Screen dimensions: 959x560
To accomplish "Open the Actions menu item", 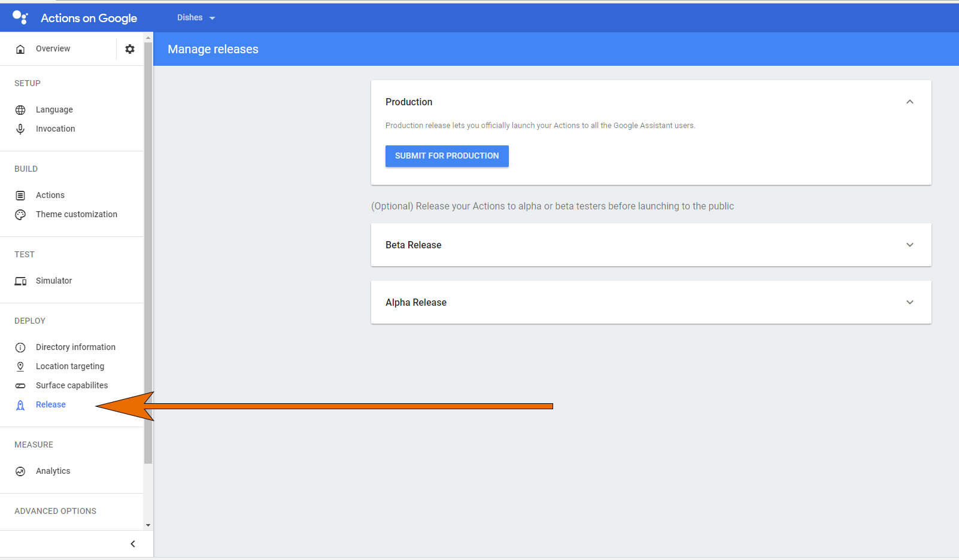I will tap(50, 195).
